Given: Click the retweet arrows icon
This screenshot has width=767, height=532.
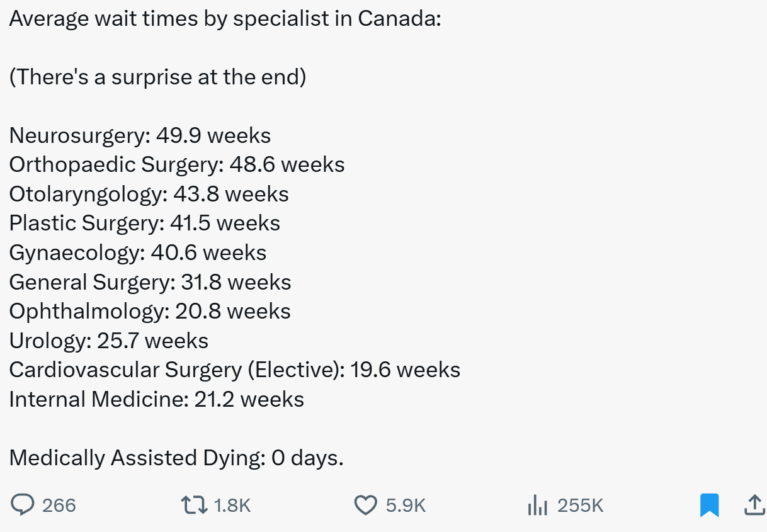Looking at the screenshot, I should coord(194,505).
